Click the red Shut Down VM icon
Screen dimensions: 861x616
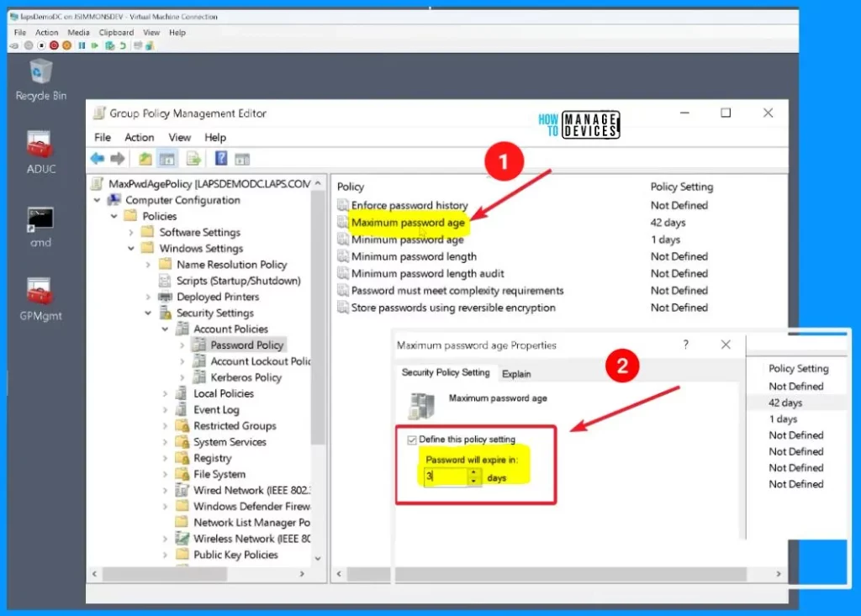[x=54, y=45]
